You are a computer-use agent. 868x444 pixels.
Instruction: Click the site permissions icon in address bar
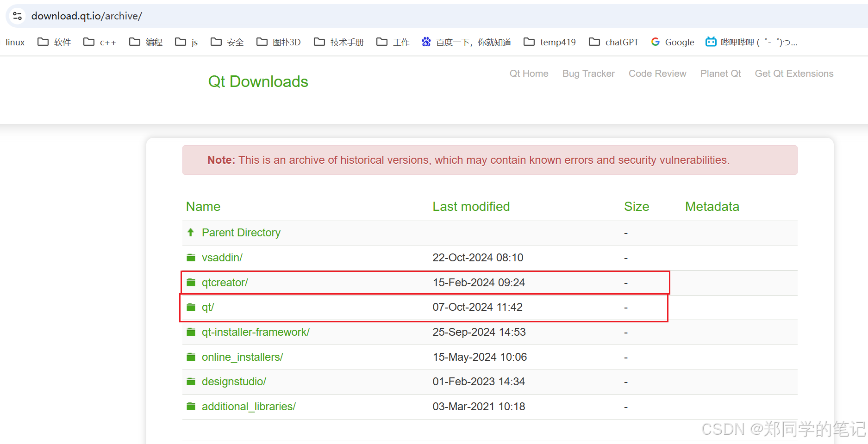(x=17, y=15)
